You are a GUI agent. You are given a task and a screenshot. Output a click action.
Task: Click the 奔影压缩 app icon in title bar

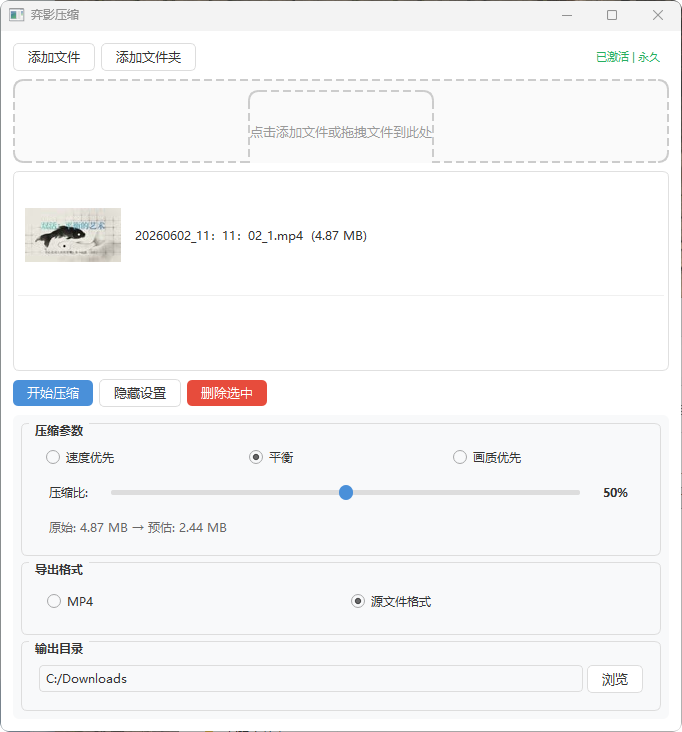(x=17, y=15)
